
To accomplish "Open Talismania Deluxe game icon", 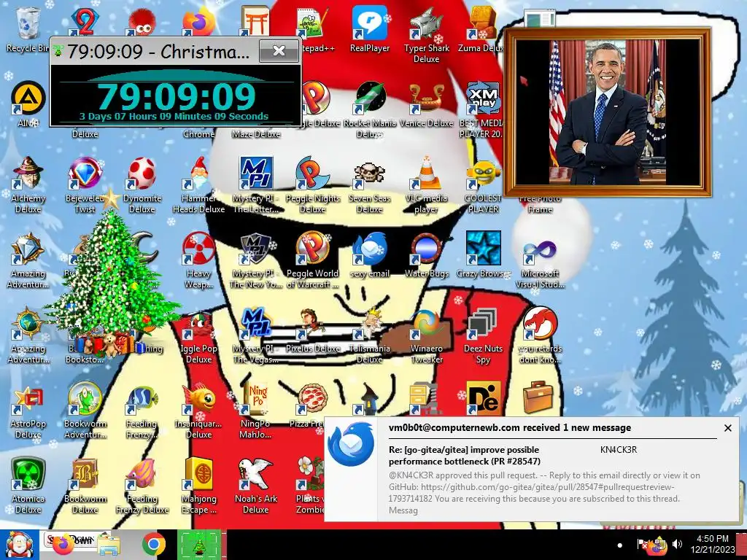I will pos(370,335).
